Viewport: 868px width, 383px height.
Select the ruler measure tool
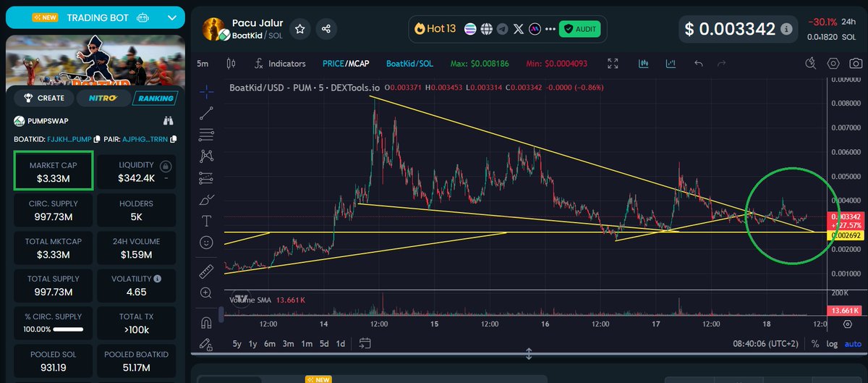tap(207, 271)
